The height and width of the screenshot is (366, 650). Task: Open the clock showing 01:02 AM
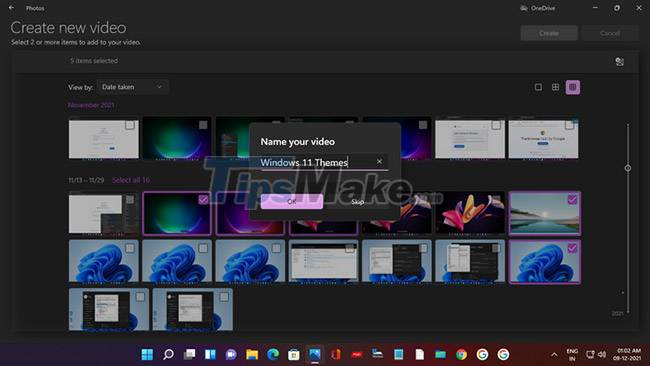(x=628, y=354)
